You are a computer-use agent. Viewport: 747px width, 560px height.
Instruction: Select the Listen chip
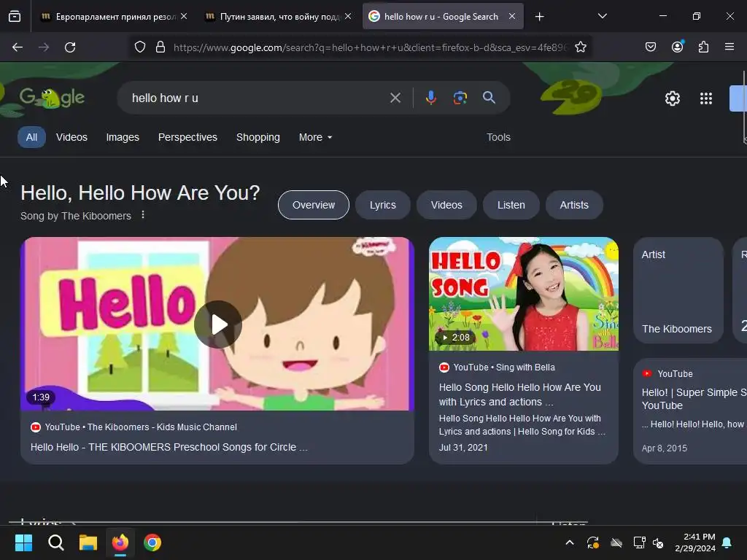point(511,205)
